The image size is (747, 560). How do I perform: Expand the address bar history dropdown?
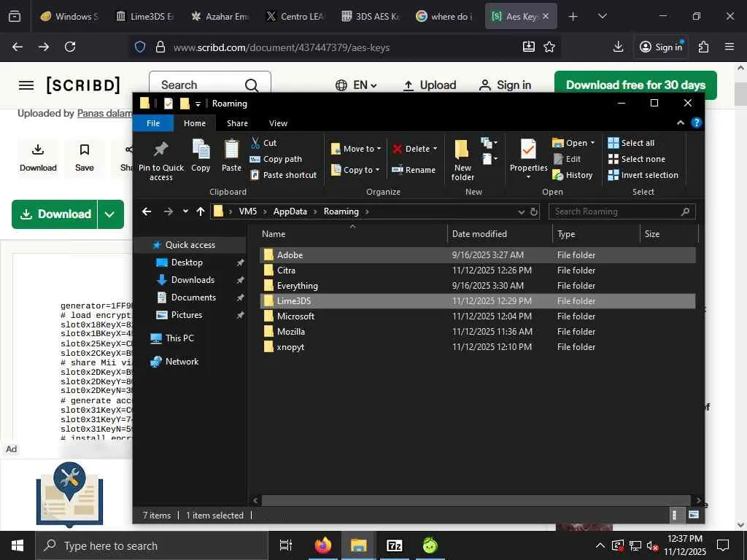tap(521, 211)
